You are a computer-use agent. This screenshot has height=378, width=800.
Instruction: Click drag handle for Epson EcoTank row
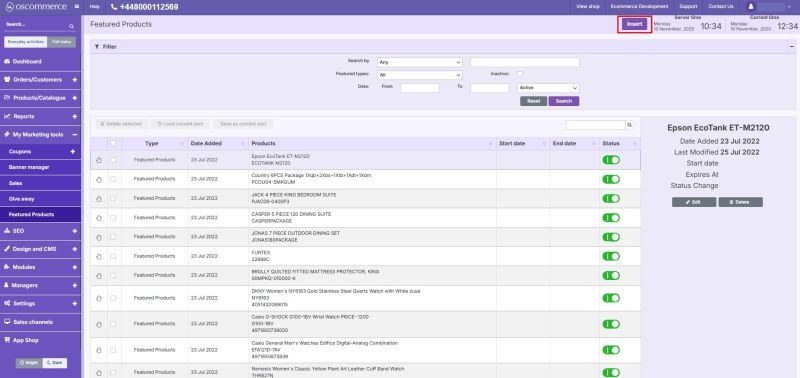[x=98, y=160]
